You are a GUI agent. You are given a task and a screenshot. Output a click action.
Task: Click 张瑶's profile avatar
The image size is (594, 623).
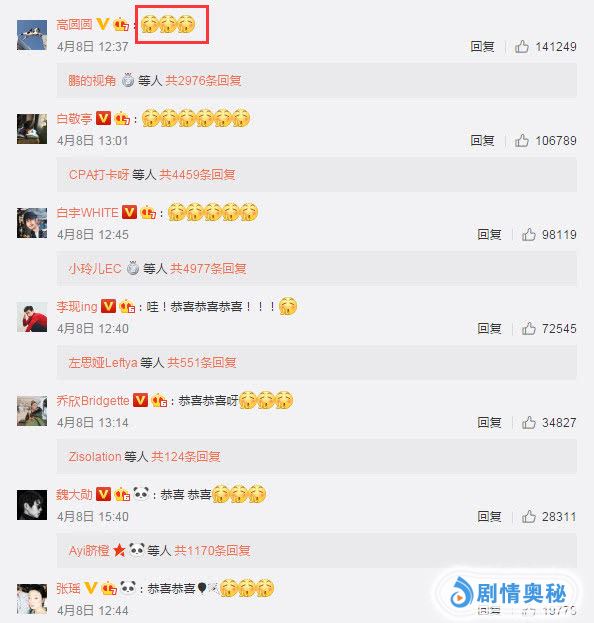point(32,599)
